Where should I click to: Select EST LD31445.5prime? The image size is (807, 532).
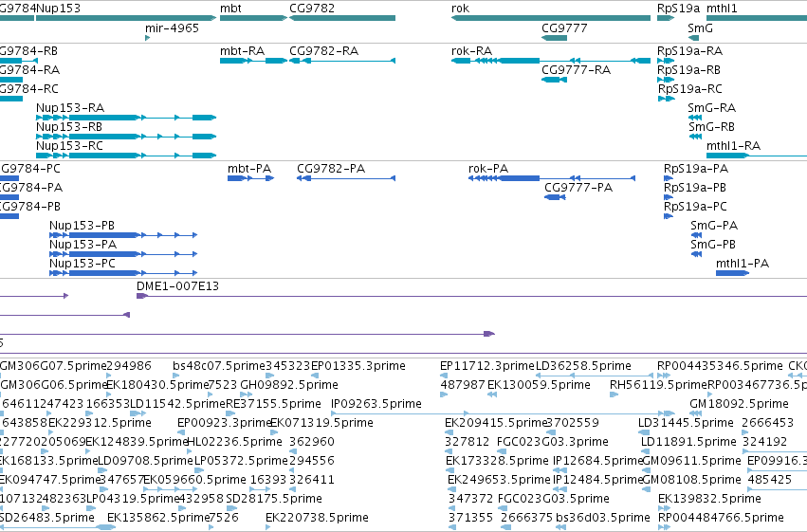click(686, 423)
